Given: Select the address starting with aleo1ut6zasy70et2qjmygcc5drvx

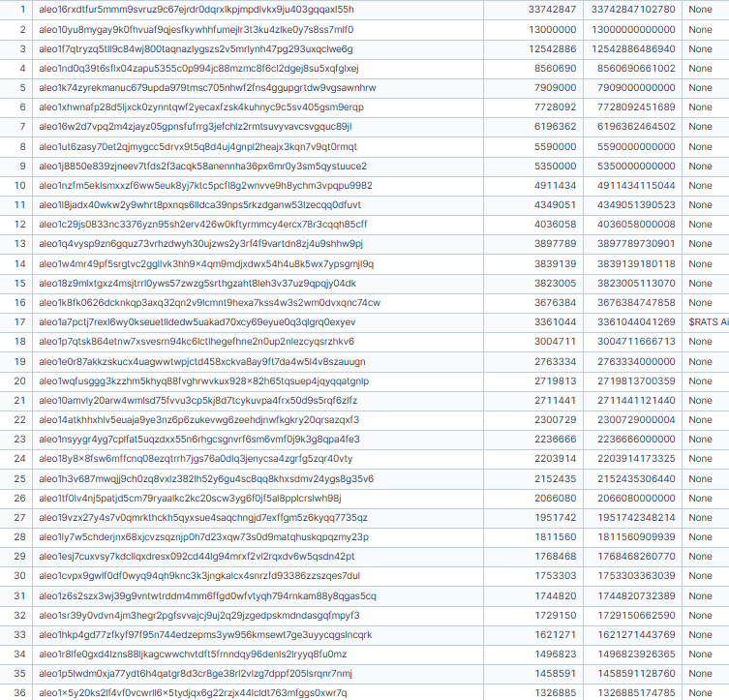Looking at the screenshot, I should coord(198,147).
